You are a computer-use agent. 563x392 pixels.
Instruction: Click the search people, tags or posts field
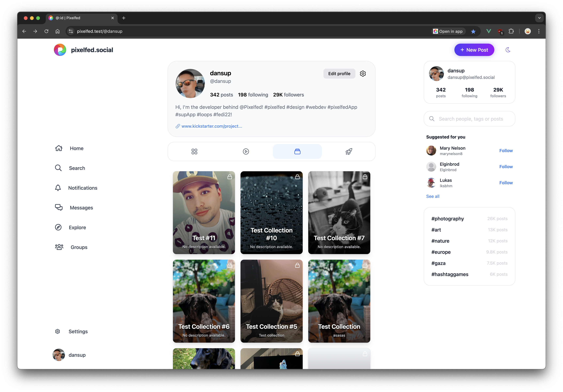pos(469,119)
